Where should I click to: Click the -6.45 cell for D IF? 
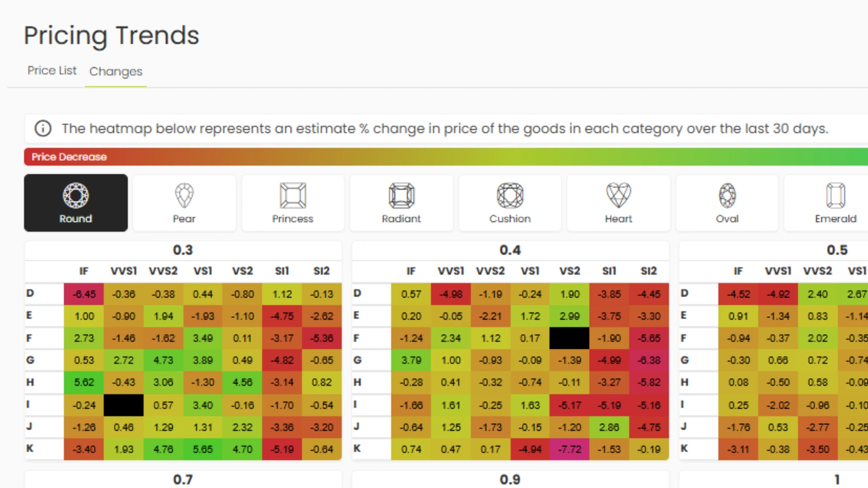pyautogui.click(x=84, y=294)
